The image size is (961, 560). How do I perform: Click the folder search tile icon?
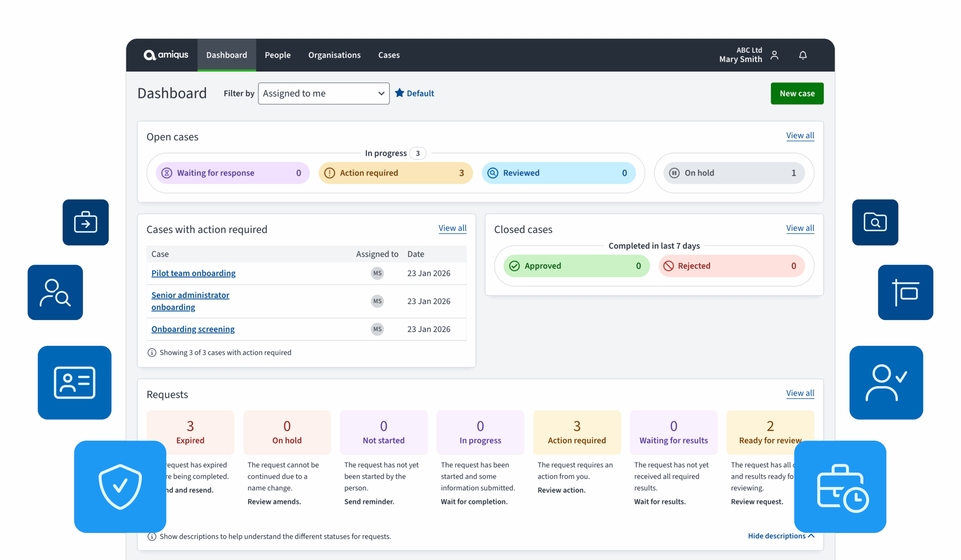(875, 222)
